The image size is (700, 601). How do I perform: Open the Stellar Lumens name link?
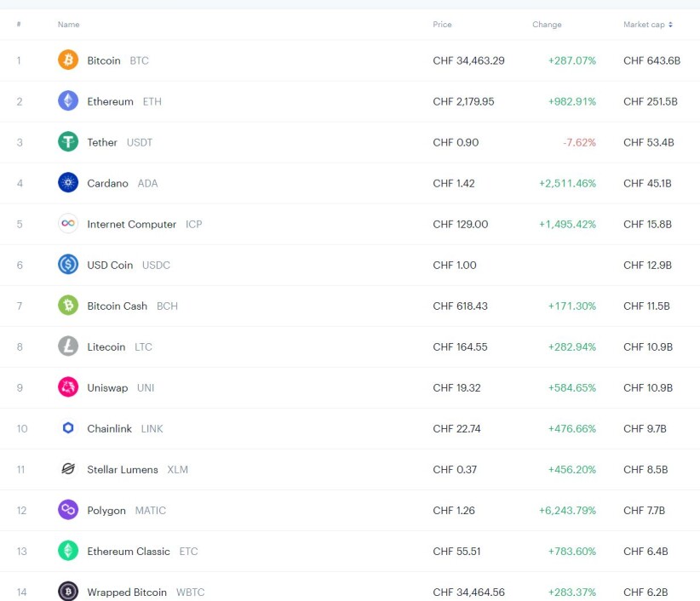123,470
